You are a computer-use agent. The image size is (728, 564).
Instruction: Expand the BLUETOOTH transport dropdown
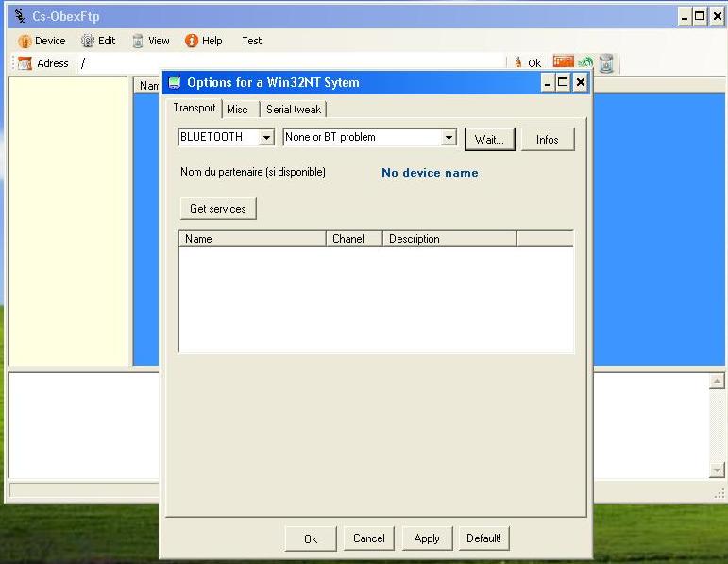(266, 138)
